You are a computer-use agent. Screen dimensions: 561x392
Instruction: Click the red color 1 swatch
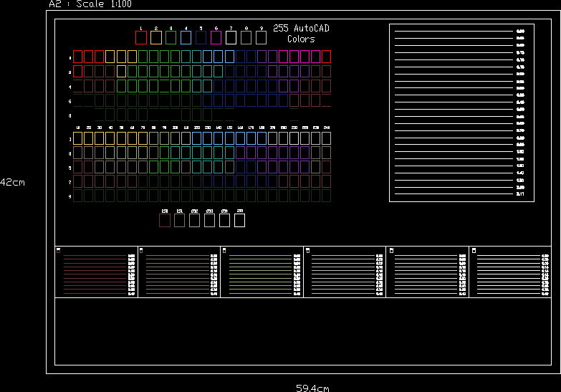coord(141,37)
